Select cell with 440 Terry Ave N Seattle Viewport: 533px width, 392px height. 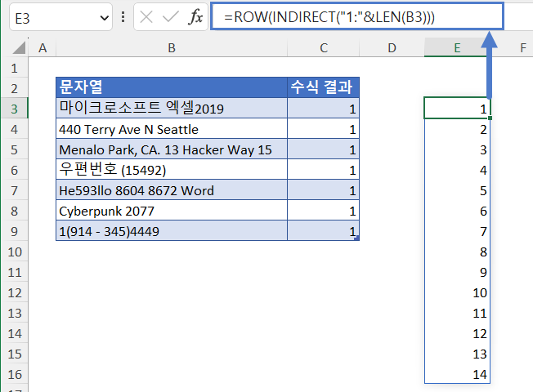(172, 128)
